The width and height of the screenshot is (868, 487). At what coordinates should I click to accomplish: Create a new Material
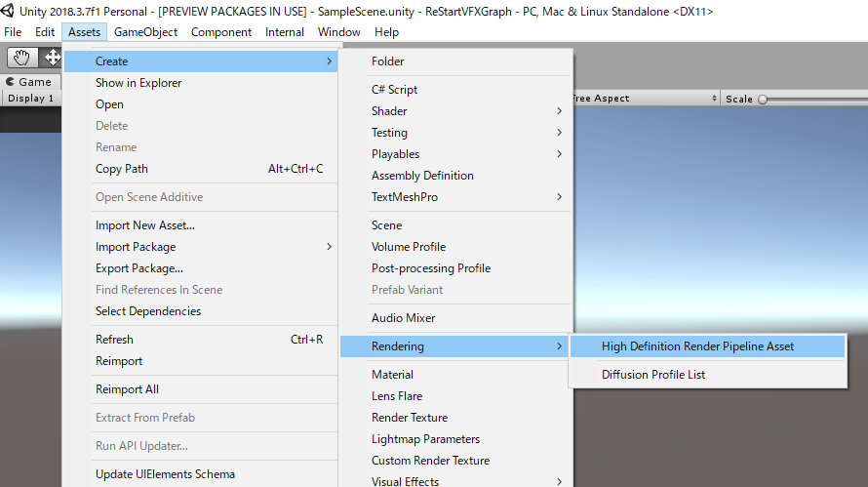point(455,375)
